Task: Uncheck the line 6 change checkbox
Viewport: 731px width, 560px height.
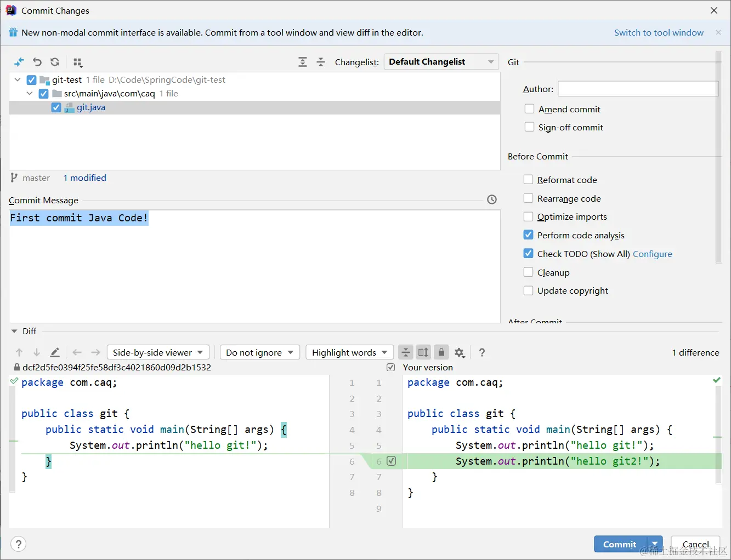Action: click(391, 461)
